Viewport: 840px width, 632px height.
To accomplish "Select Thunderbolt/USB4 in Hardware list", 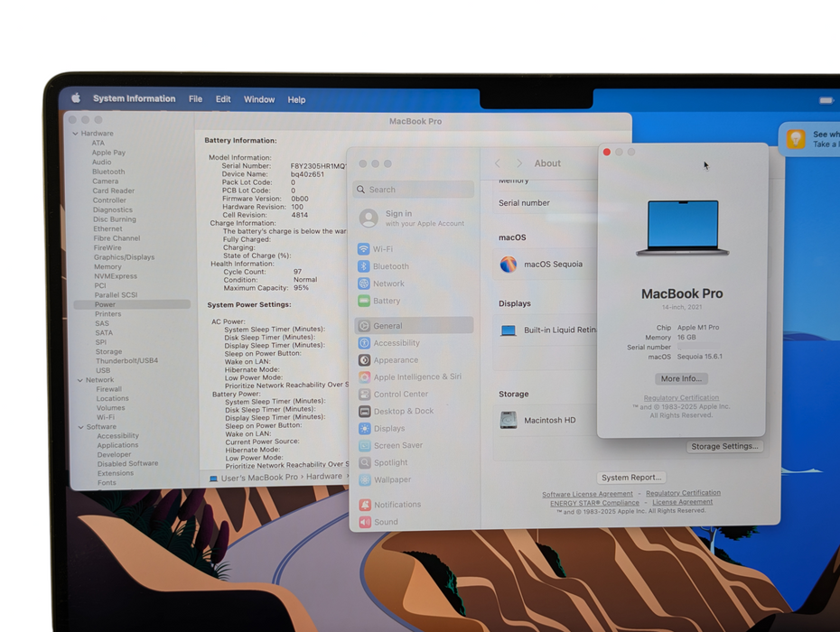I will 127,360.
